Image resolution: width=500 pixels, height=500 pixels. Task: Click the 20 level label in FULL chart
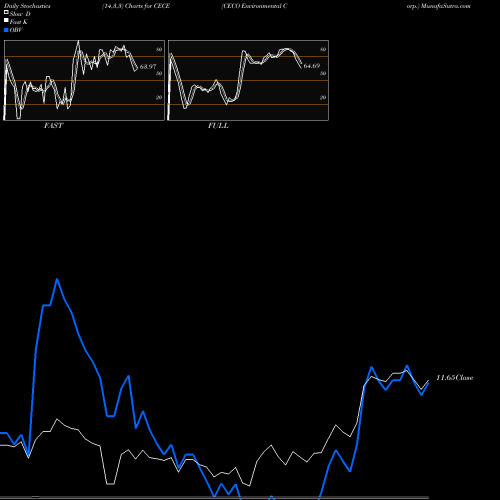pyautogui.click(x=323, y=97)
